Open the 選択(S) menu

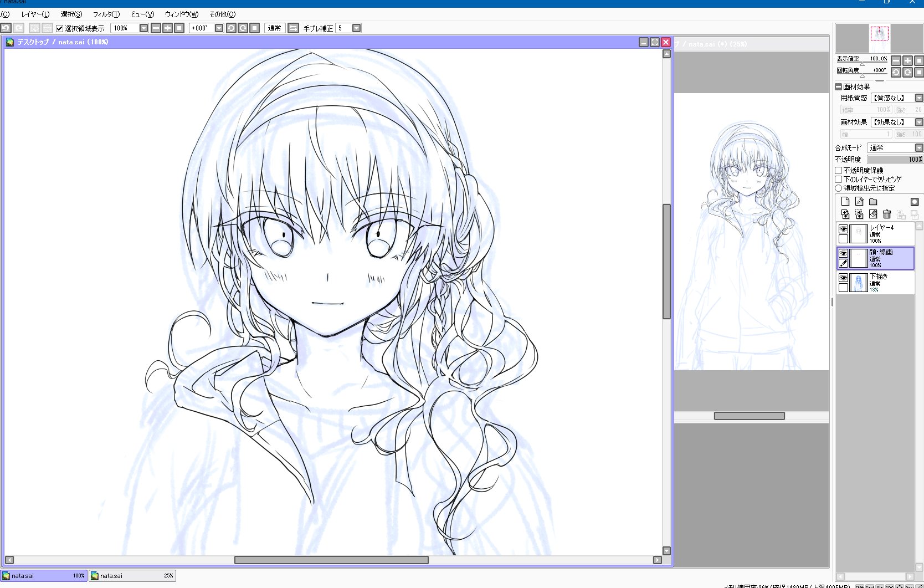point(71,14)
